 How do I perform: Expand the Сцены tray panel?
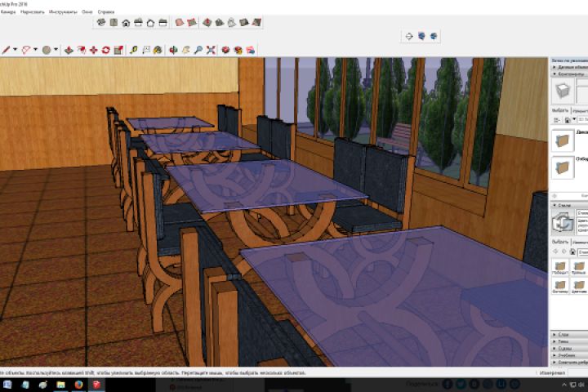(569, 349)
